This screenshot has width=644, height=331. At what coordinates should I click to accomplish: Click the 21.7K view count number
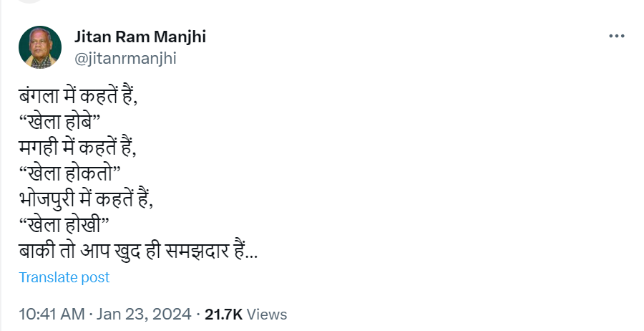[224, 314]
